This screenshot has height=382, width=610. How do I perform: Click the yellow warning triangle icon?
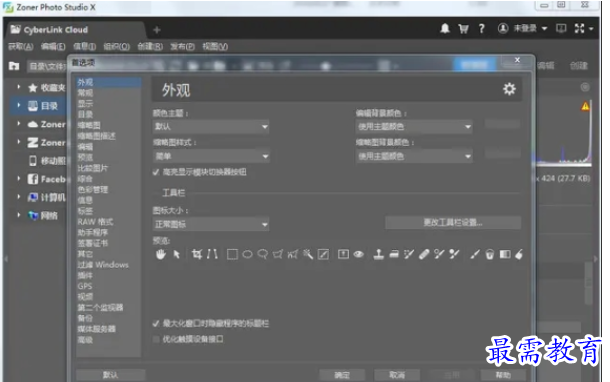click(585, 106)
